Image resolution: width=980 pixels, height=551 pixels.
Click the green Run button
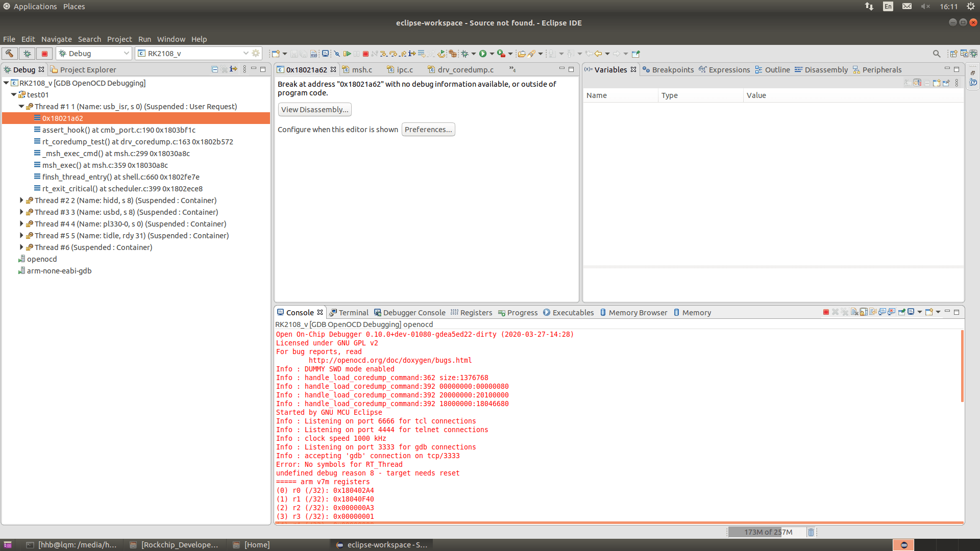(483, 54)
